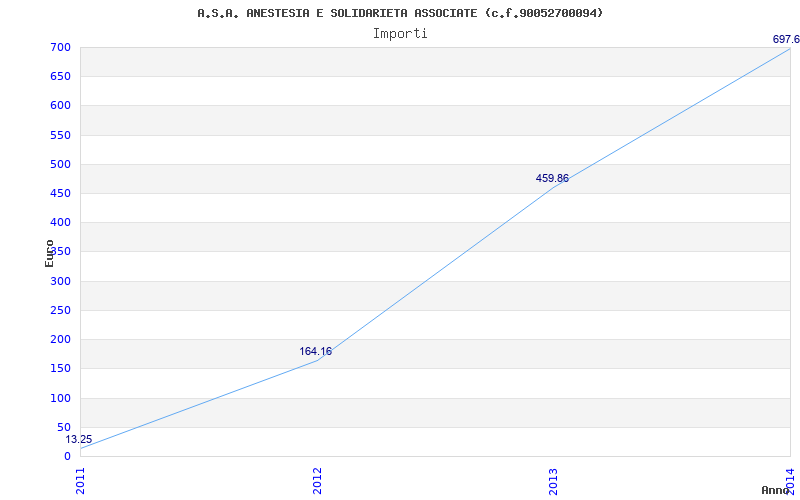Click the 250 y-axis tick label
Viewport: 800px width, 500px height.
61,310
